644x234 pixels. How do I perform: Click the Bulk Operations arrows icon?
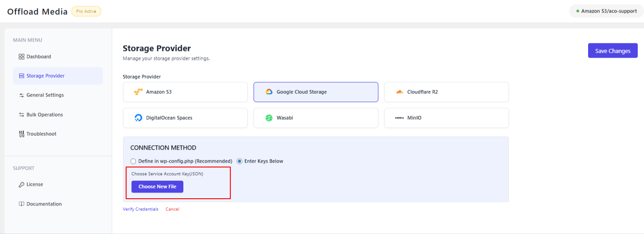(x=21, y=115)
